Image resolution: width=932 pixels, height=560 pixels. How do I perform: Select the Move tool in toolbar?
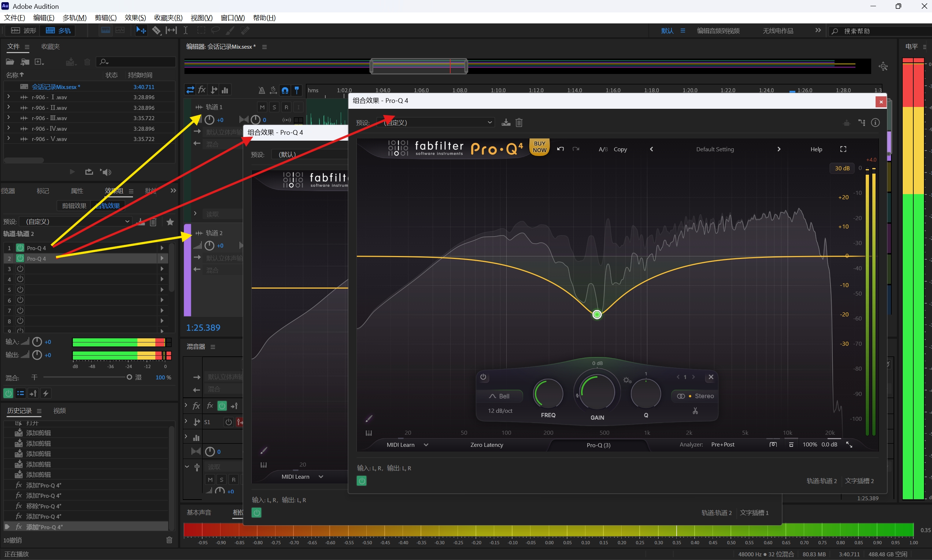click(x=141, y=30)
